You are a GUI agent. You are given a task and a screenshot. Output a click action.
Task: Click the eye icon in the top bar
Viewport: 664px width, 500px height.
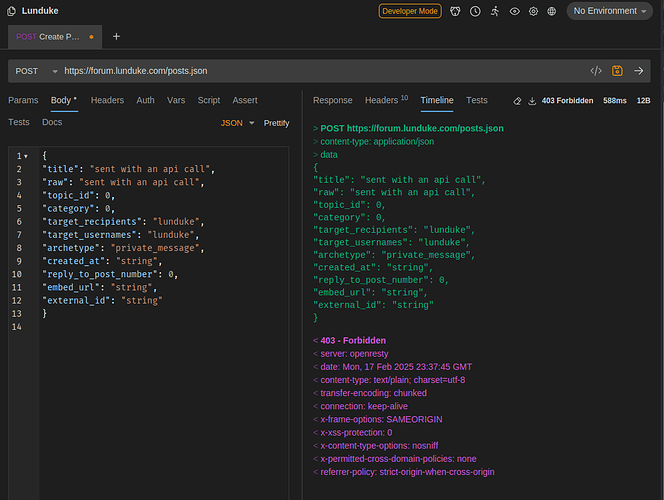pos(515,11)
